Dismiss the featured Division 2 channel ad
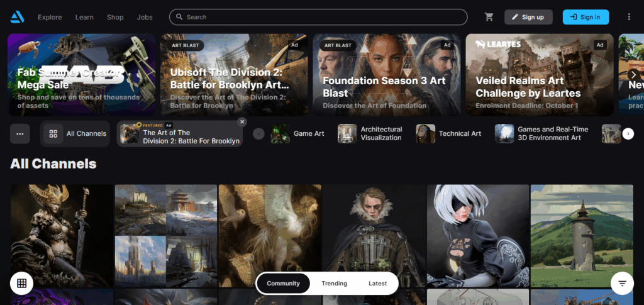This screenshot has height=305, width=644. [242, 121]
